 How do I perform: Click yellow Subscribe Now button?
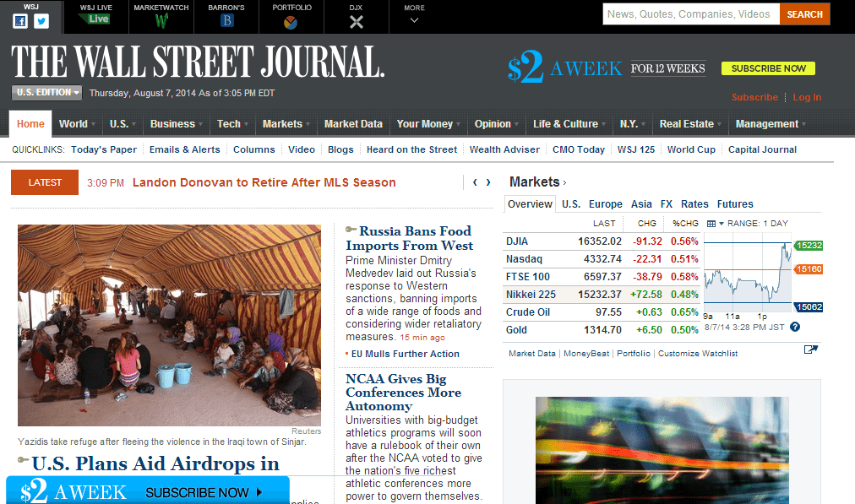[768, 68]
